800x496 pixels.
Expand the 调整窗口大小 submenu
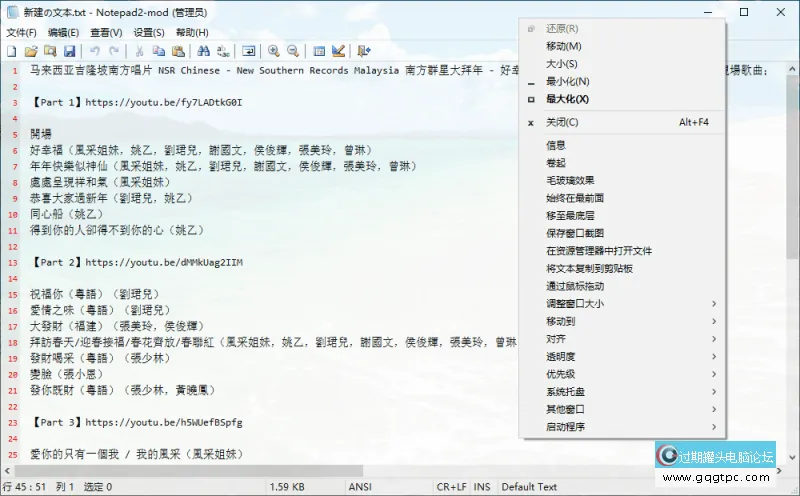(622, 304)
